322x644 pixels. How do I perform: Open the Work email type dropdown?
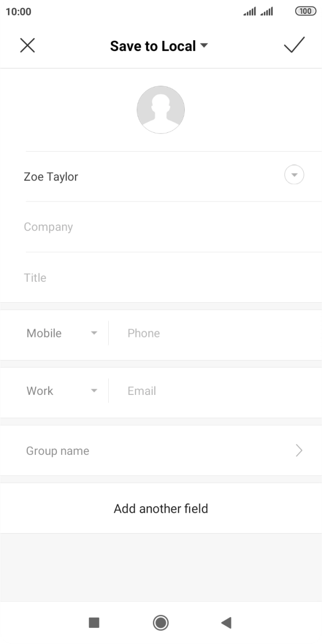[x=62, y=391]
